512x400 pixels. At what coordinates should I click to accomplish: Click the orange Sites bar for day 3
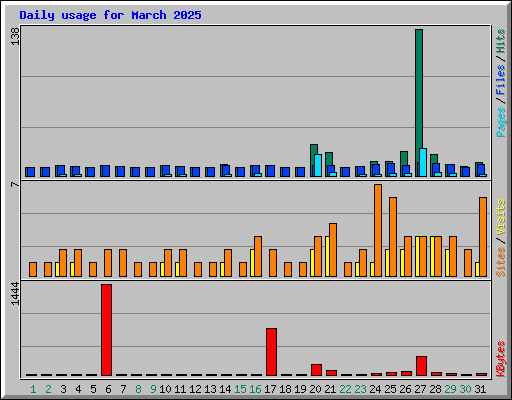(63, 263)
